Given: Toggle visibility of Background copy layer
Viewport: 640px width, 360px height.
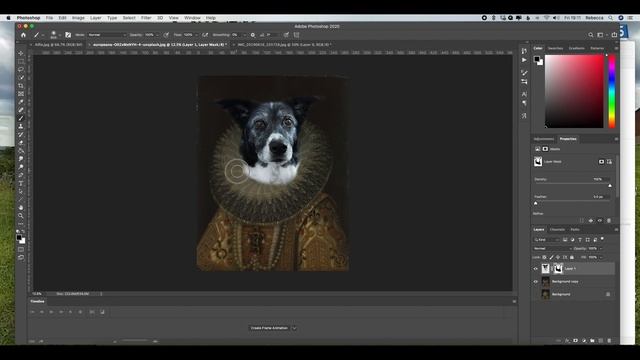Looking at the screenshot, I should point(536,282).
